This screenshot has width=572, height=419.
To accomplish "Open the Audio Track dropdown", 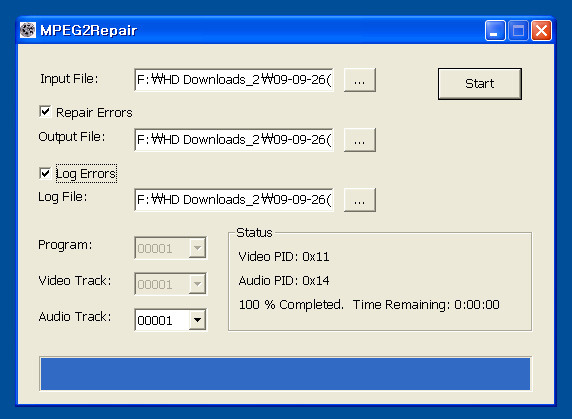I will [x=197, y=320].
